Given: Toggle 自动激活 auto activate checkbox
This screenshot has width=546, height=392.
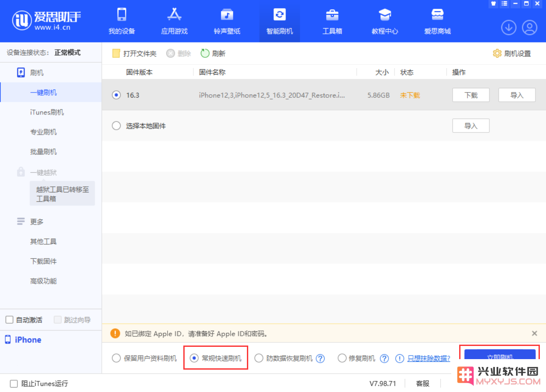Looking at the screenshot, I should (9, 320).
